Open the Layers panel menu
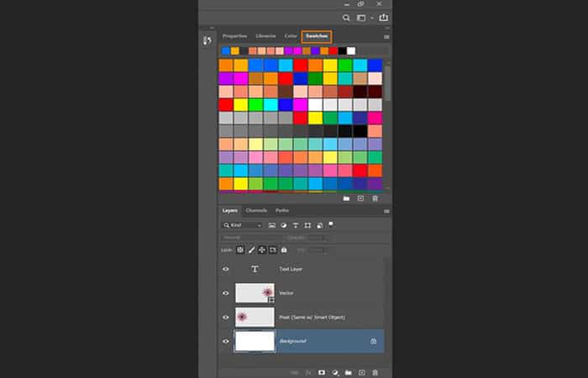 pos(386,211)
